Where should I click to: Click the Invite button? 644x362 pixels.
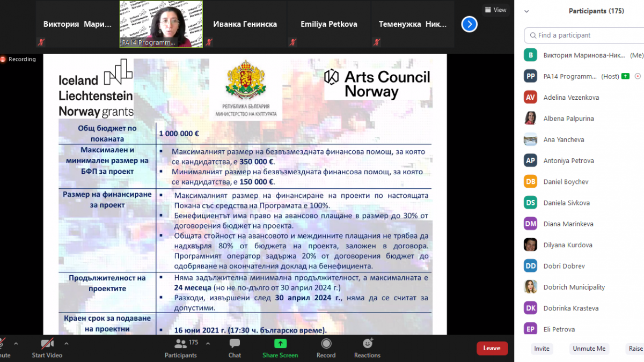[541, 349]
